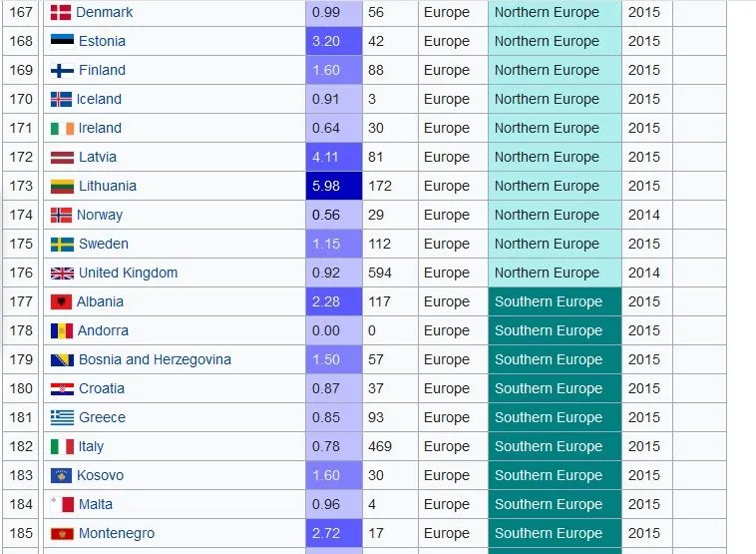Screen dimensions: 756x554
Task: Open the Malta country link
Action: click(x=96, y=505)
